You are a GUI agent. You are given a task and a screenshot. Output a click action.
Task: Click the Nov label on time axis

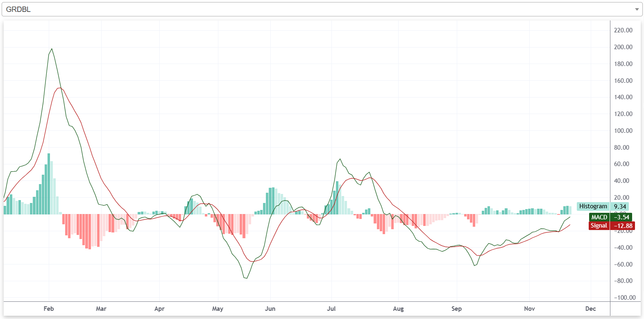[x=529, y=309]
